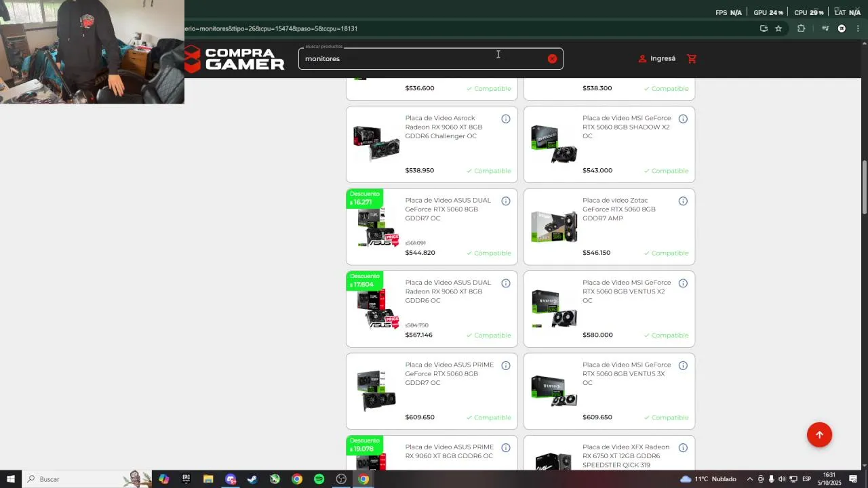
Task: Click the page vertical scrollbar thumb
Action: click(865, 188)
